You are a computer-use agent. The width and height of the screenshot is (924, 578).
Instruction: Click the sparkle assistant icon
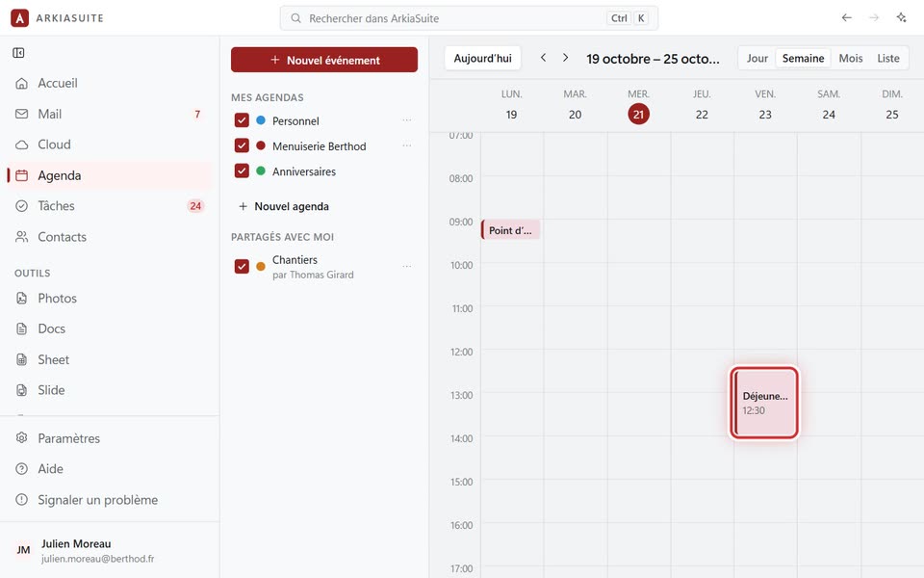(x=902, y=17)
